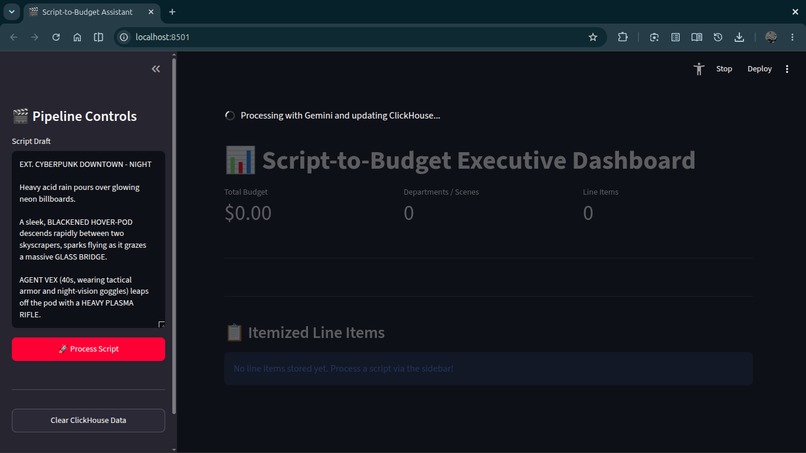This screenshot has height=453, width=806.
Task: View site information icon in address bar
Action: 124,37
